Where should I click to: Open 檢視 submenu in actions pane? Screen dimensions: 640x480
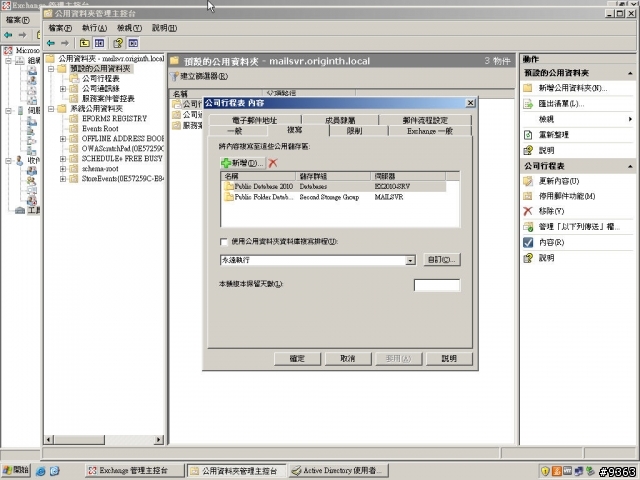pyautogui.click(x=578, y=119)
